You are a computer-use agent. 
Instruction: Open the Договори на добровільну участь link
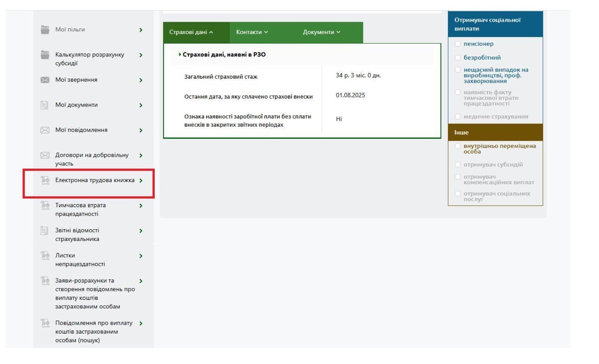[91, 159]
